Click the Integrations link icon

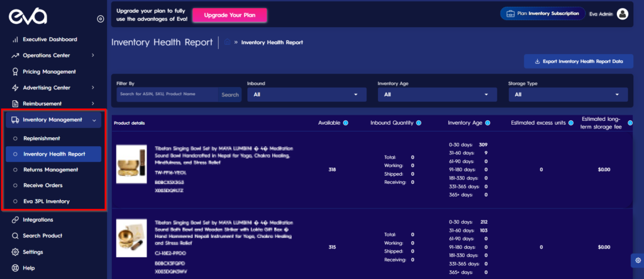click(15, 220)
